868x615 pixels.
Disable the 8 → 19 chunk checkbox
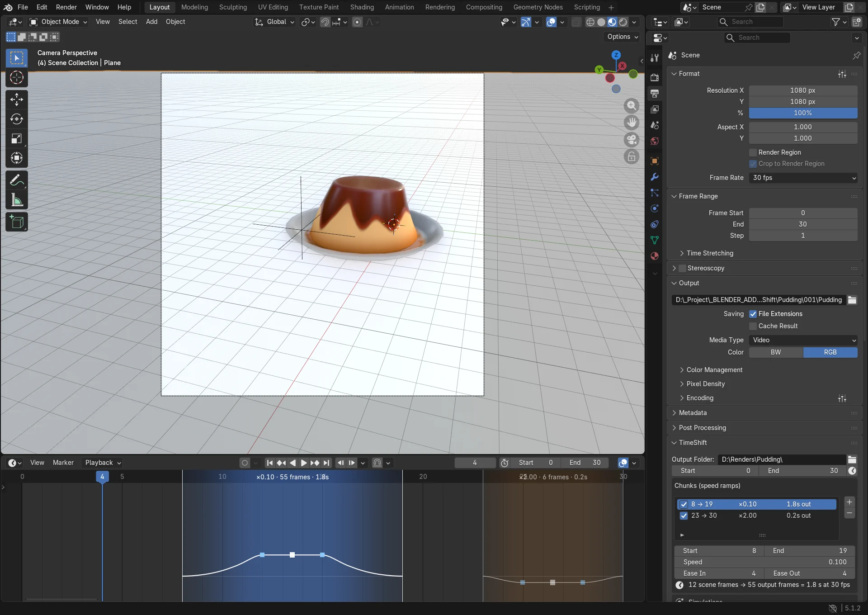pyautogui.click(x=684, y=504)
